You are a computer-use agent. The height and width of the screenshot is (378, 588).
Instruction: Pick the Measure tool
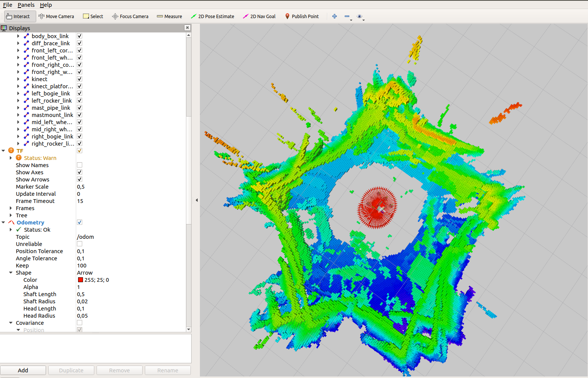coord(169,16)
